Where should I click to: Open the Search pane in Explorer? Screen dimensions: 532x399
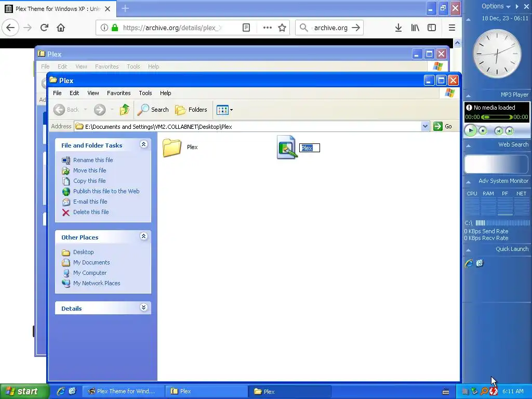click(153, 110)
